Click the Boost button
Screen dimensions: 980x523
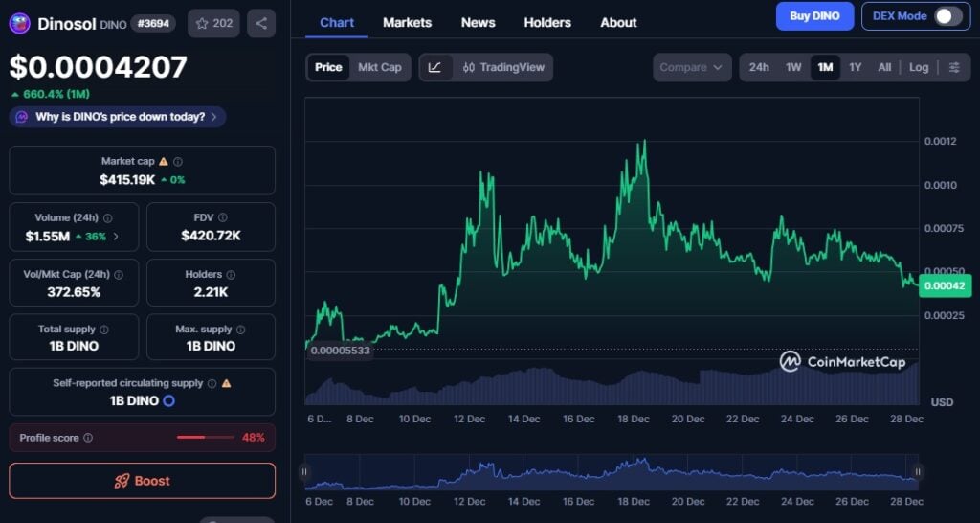(142, 481)
